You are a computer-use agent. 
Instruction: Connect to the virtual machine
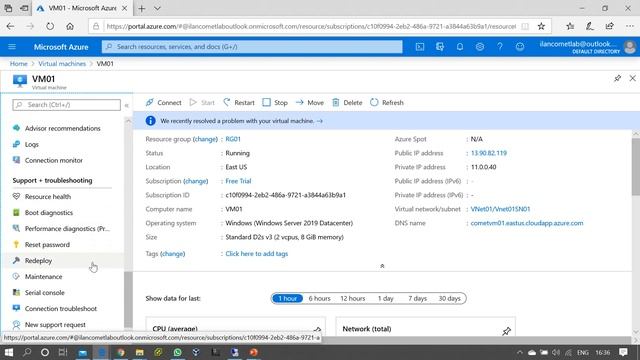click(164, 102)
